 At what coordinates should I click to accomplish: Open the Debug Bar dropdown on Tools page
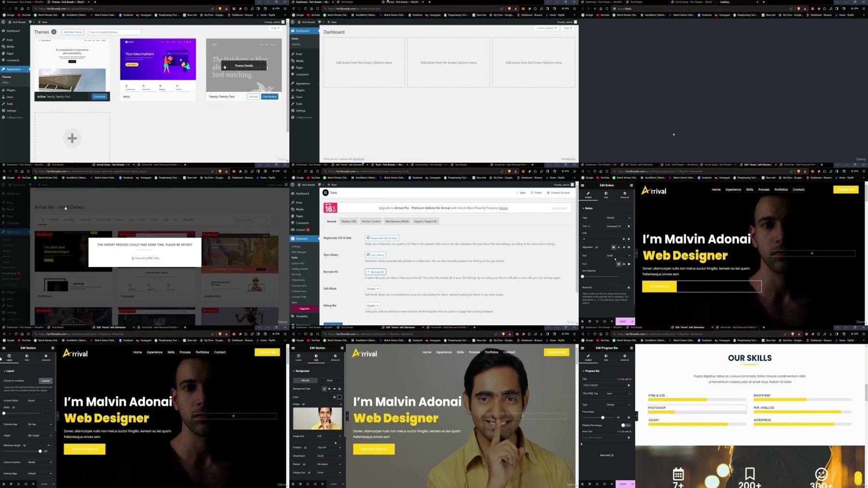(x=372, y=306)
